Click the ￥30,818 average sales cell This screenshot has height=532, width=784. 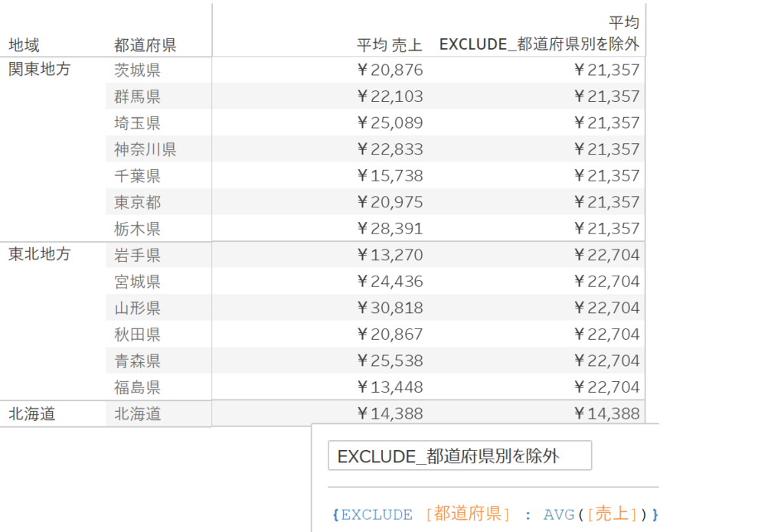click(390, 308)
